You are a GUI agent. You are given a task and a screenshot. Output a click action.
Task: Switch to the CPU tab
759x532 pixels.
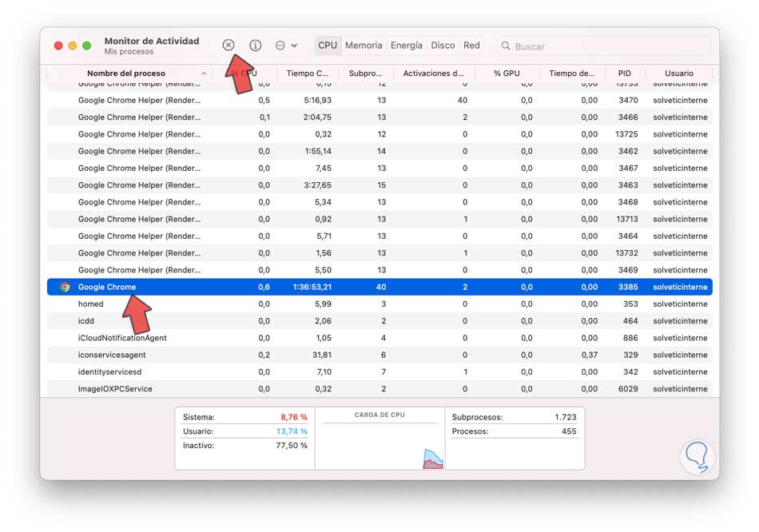tap(328, 45)
